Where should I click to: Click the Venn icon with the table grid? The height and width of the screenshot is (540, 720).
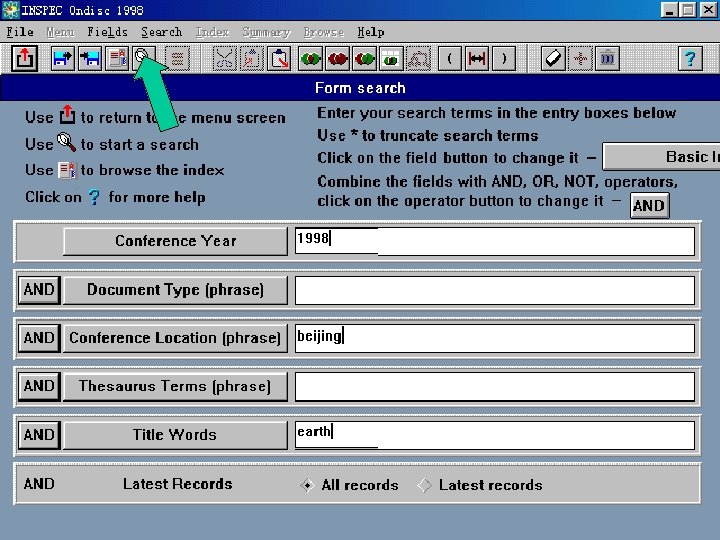pyautogui.click(x=391, y=58)
